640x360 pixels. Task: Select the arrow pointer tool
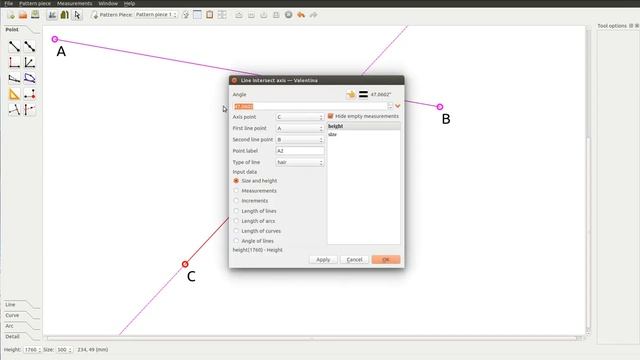click(77, 15)
